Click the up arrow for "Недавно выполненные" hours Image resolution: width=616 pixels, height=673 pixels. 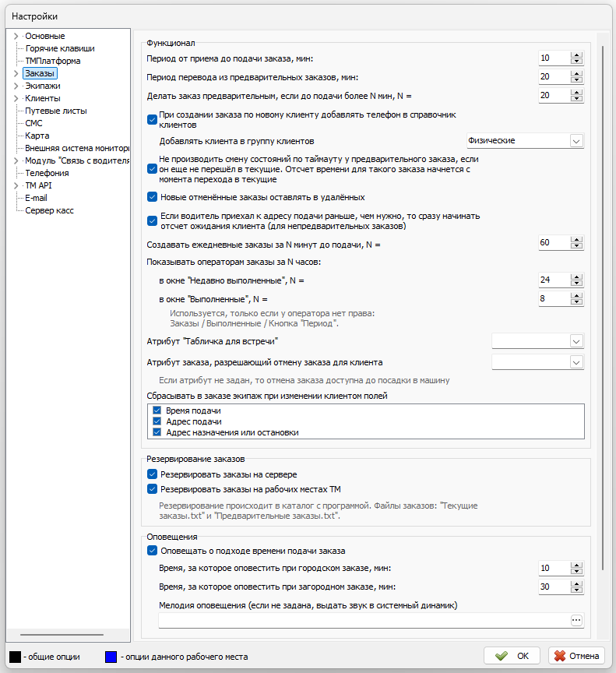click(576, 277)
